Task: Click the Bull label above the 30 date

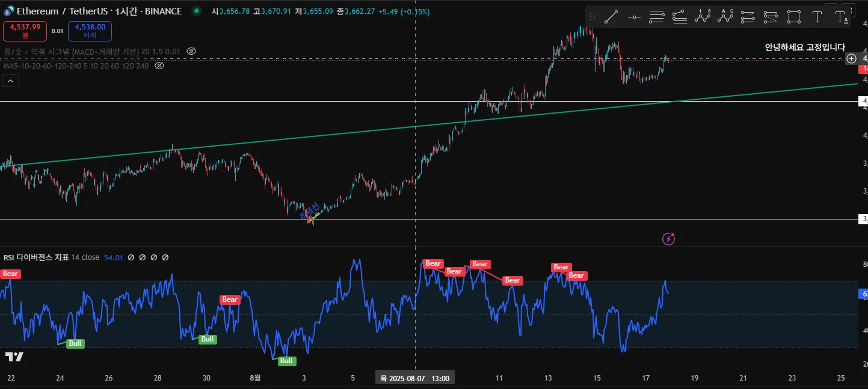Action: [x=208, y=339]
